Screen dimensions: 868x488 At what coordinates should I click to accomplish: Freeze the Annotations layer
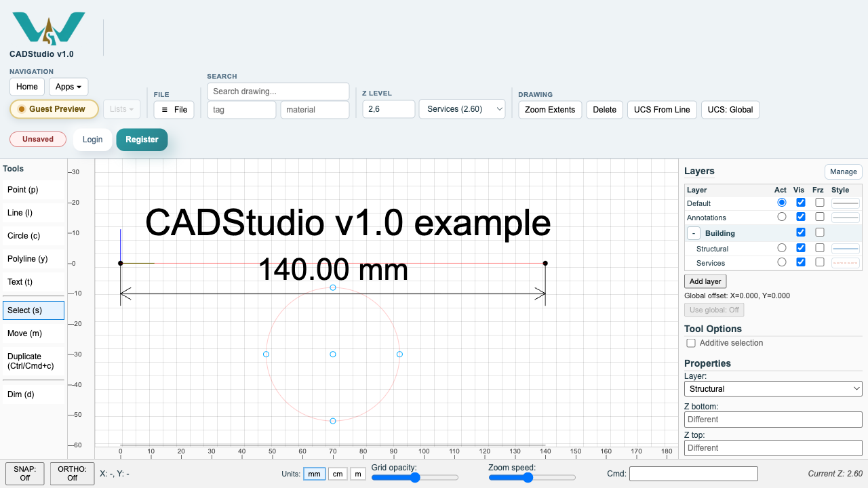point(820,217)
